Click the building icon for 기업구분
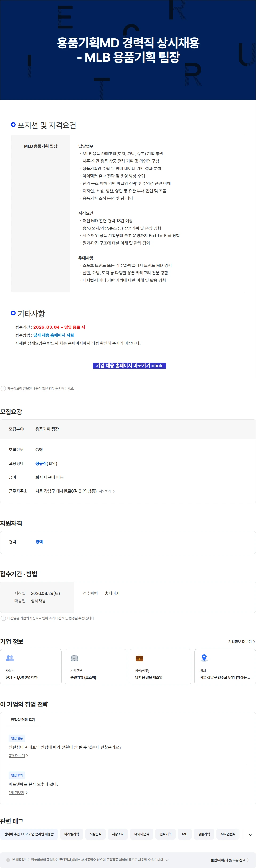 pyautogui.click(x=75, y=657)
